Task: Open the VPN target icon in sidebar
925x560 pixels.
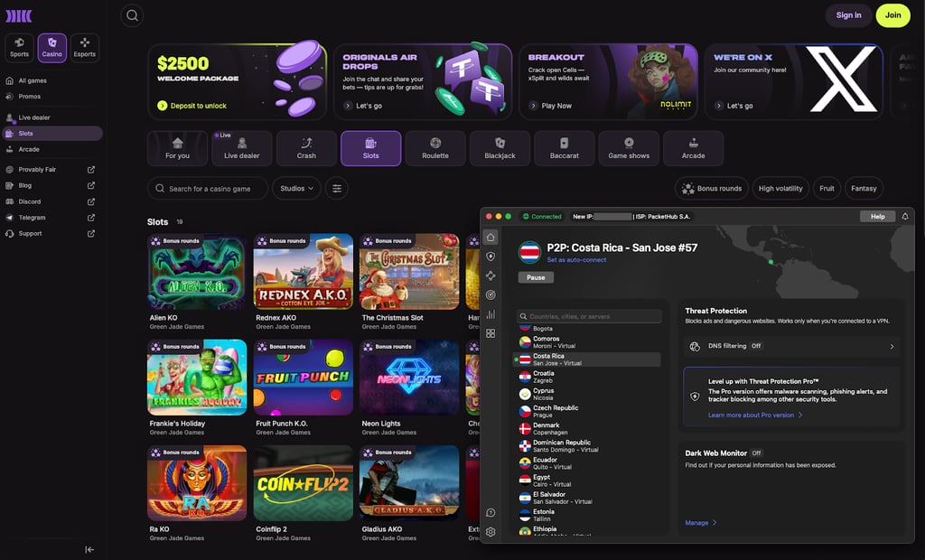Action: 491,295
